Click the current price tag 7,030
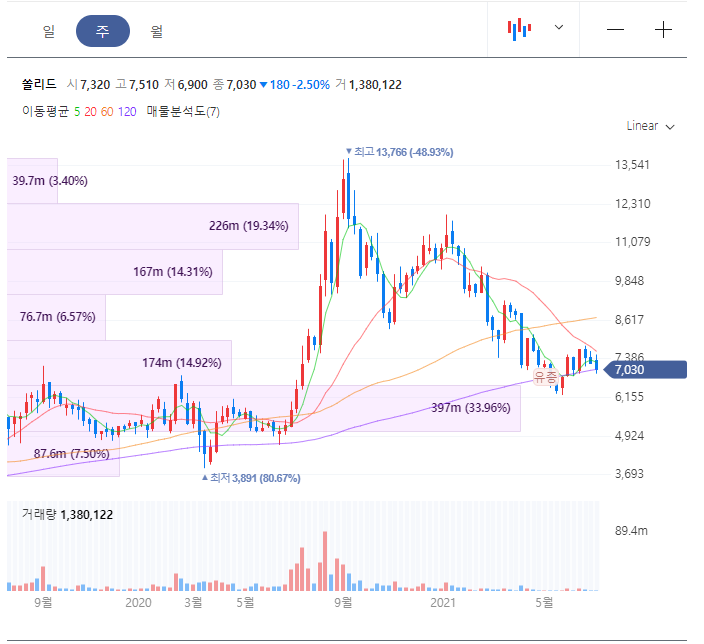The image size is (704, 644). 645,370
